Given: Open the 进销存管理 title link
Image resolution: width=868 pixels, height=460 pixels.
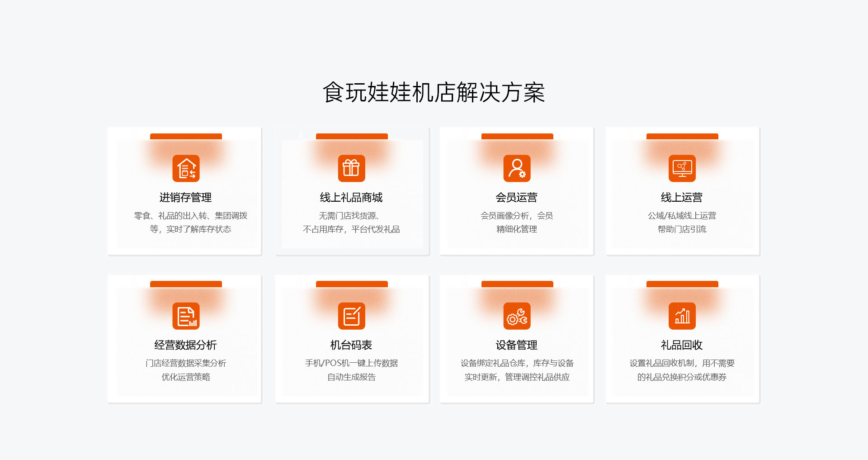Looking at the screenshot, I should tap(185, 198).
